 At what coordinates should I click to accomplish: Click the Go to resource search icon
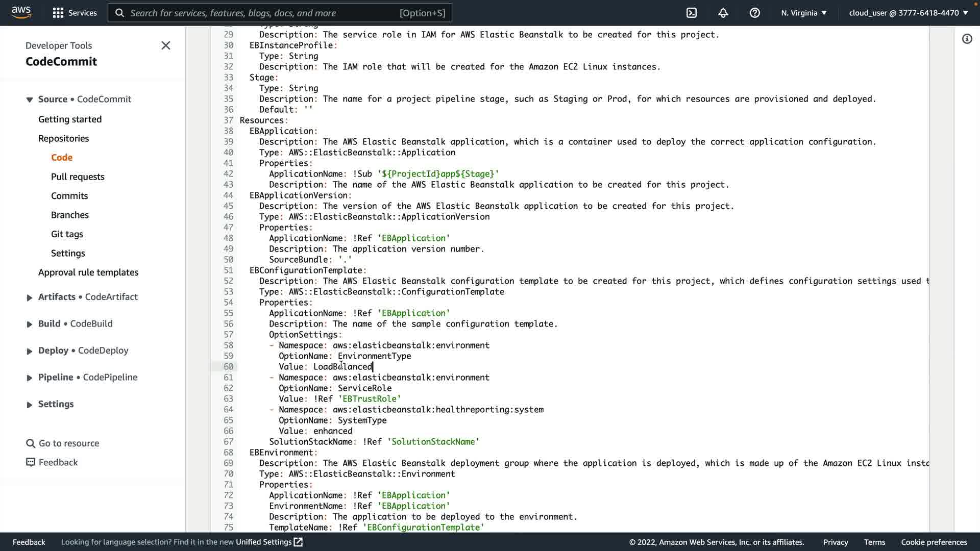(31, 443)
